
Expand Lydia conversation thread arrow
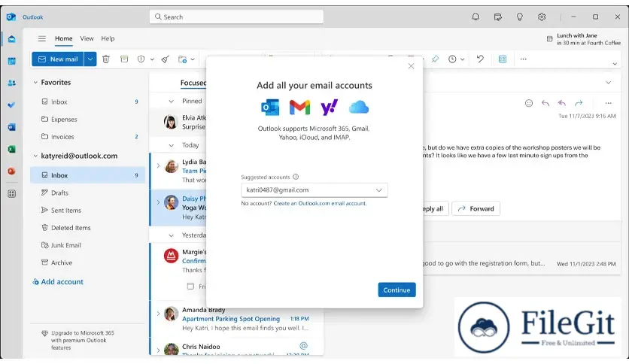(158, 165)
